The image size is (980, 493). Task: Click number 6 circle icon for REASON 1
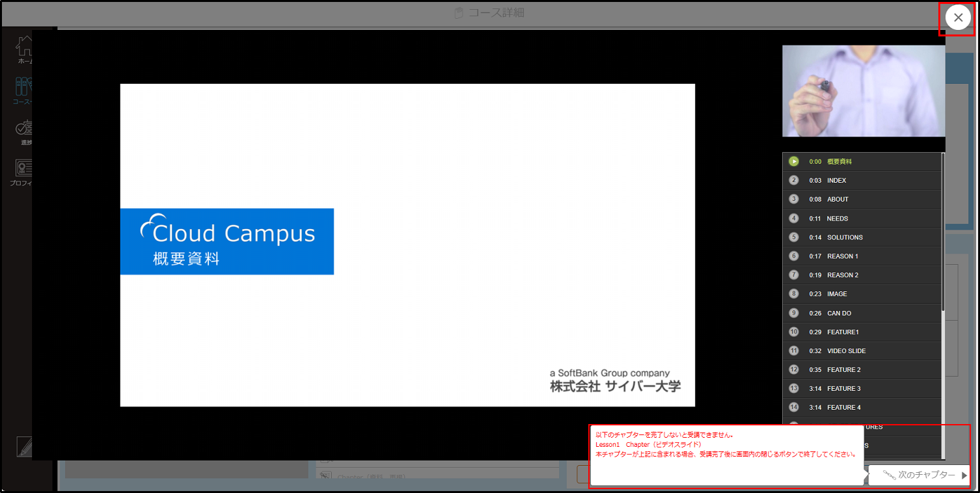(793, 256)
